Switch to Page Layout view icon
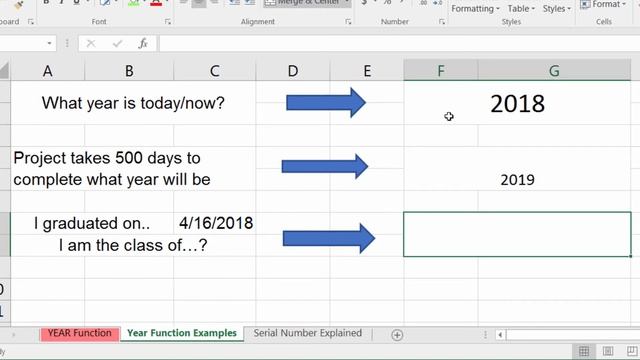This screenshot has height=360, width=640. point(608,351)
